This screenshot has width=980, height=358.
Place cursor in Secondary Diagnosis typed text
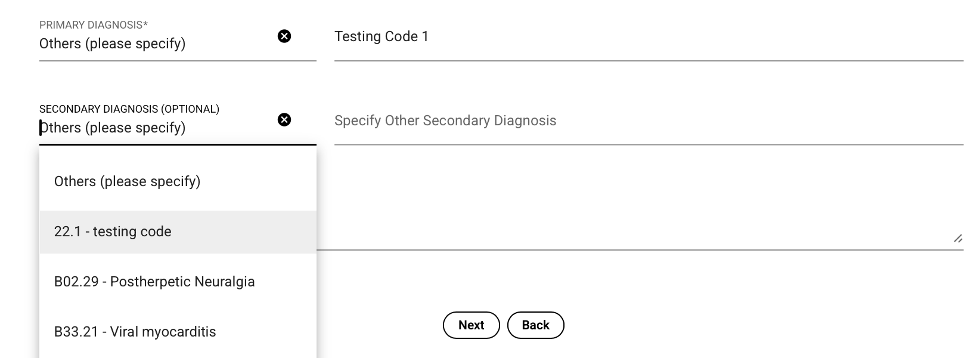click(112, 128)
